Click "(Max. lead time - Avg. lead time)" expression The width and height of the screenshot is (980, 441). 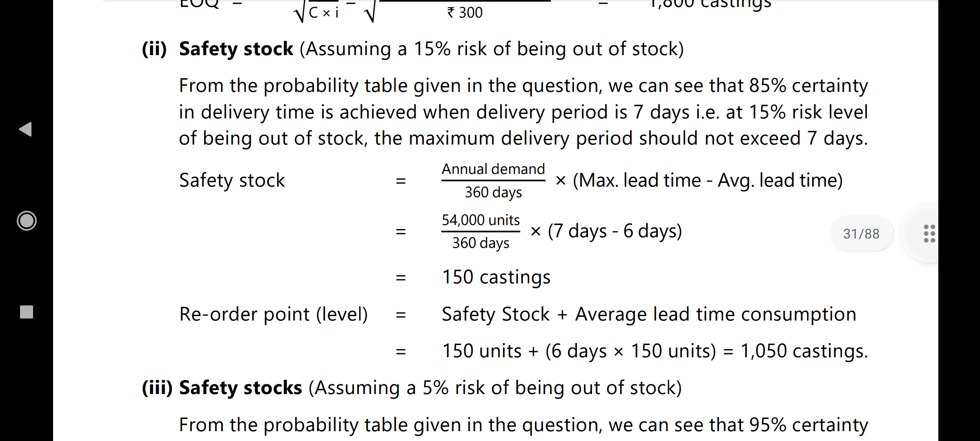pos(708,180)
